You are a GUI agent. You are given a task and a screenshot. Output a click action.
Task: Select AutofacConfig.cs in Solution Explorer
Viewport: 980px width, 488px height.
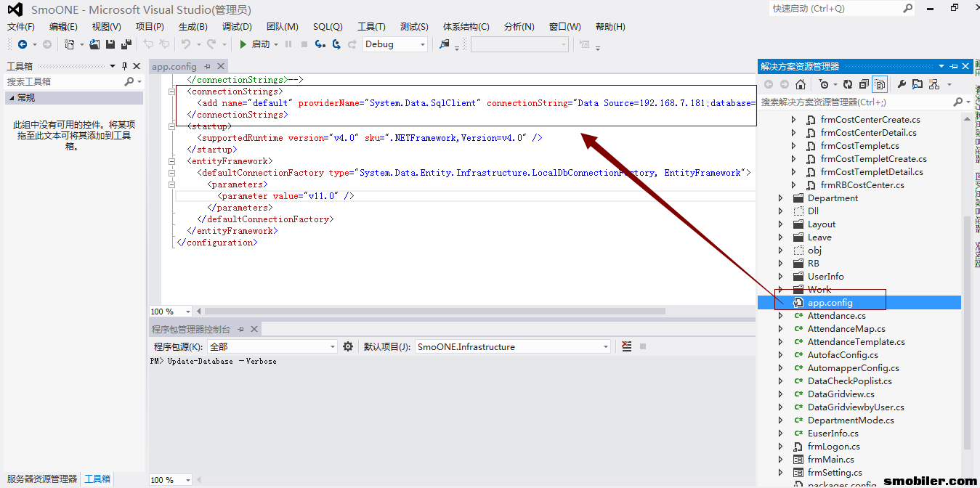(x=843, y=355)
